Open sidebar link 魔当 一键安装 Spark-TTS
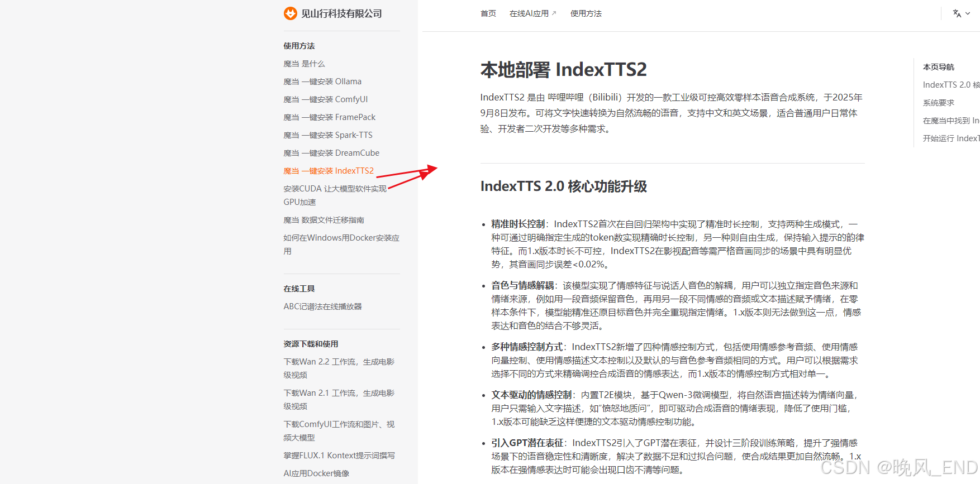This screenshot has height=484, width=980. (328, 135)
